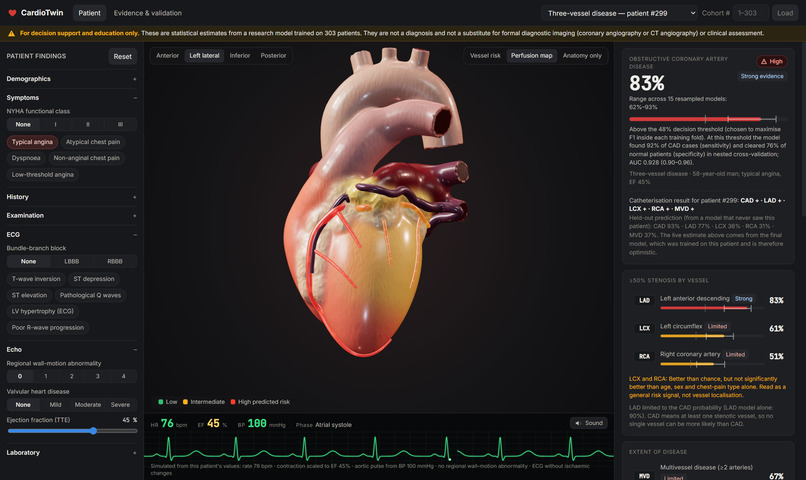Click the speaker icon on Sound button

(x=578, y=423)
